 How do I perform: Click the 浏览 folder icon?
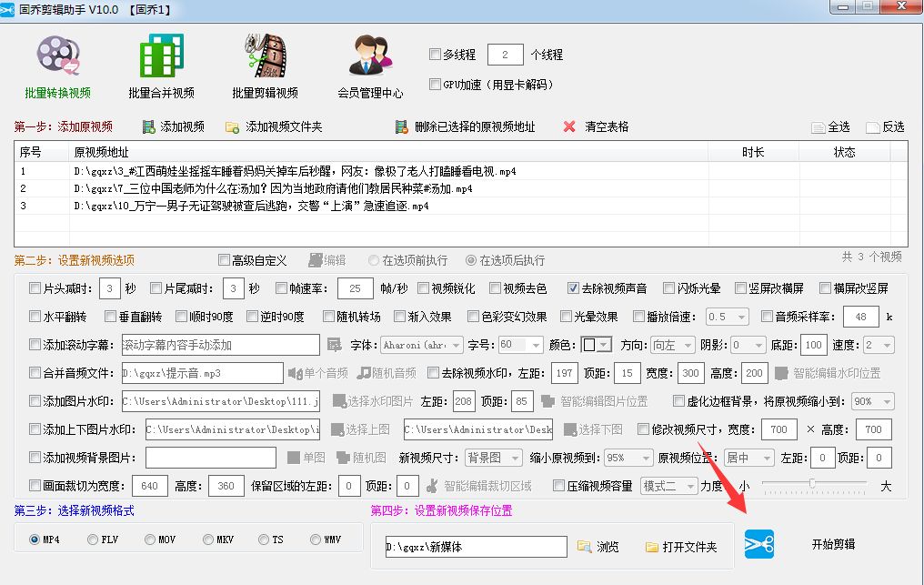click(x=584, y=547)
